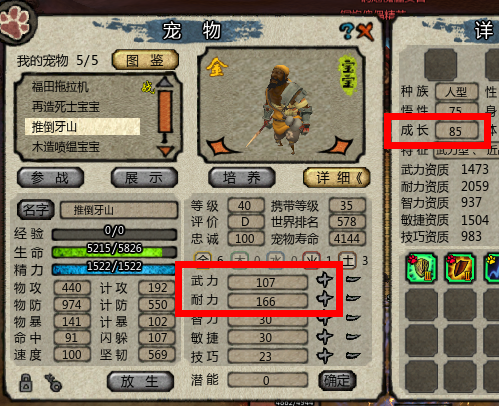Rotate pet model with right arrow

(x=338, y=145)
